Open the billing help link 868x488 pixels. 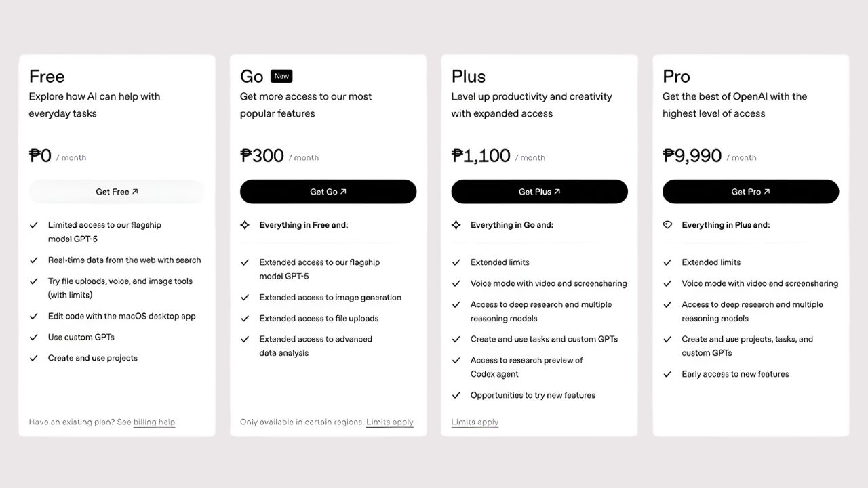click(x=154, y=422)
